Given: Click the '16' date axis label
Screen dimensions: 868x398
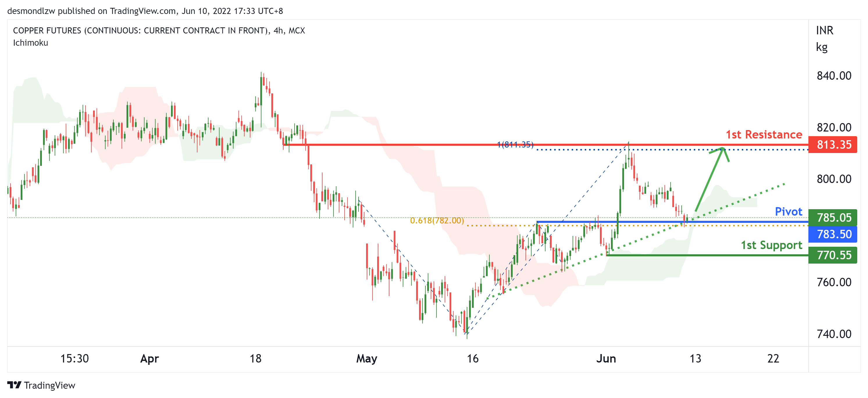Looking at the screenshot, I should click(473, 358).
